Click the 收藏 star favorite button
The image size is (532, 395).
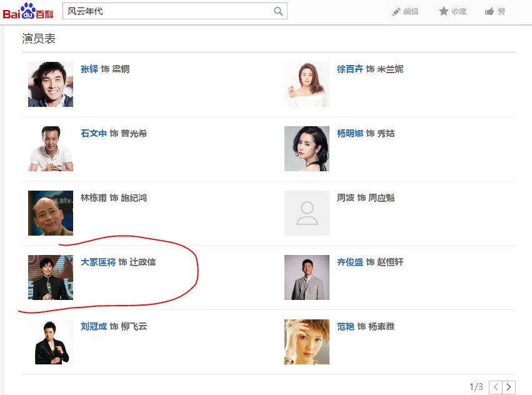click(x=453, y=12)
